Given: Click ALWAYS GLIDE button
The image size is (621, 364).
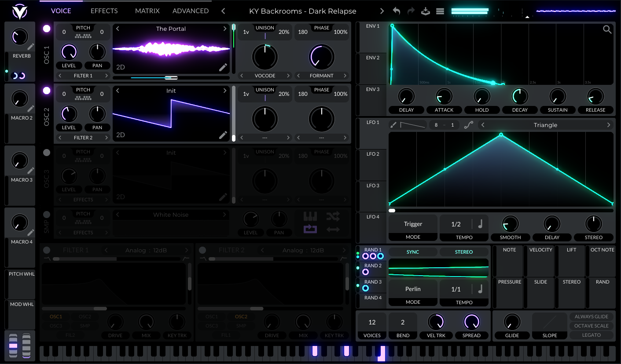Looking at the screenshot, I should (x=592, y=317).
